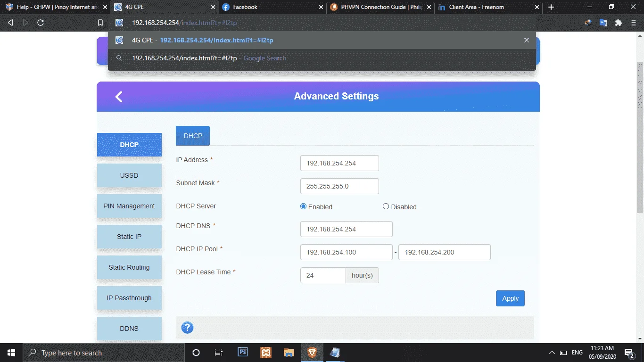Open the DHCP sidebar menu item

click(129, 145)
